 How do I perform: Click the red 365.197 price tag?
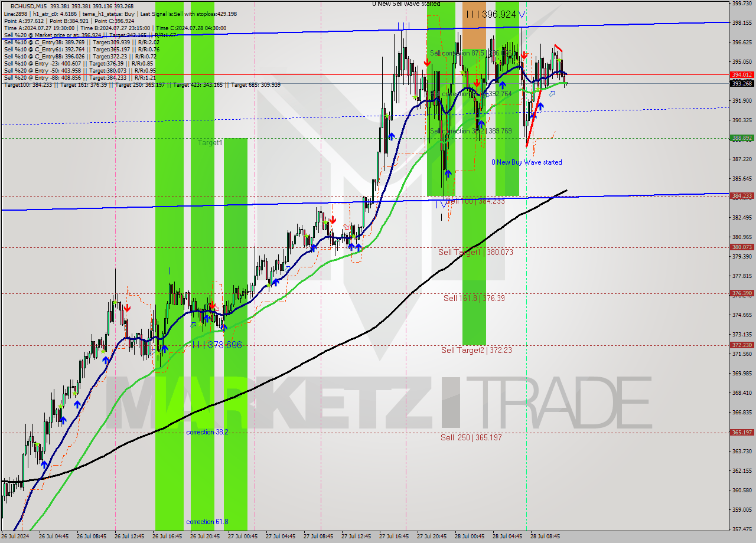tap(742, 433)
